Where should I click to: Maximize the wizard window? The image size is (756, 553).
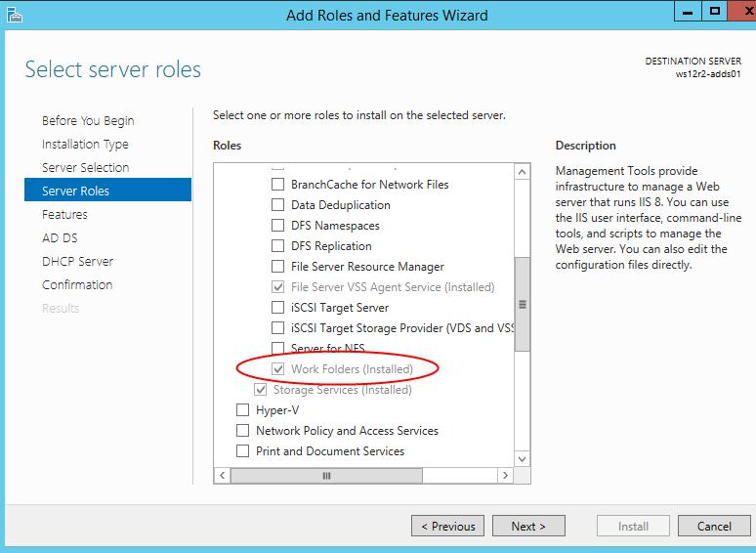pyautogui.click(x=715, y=12)
